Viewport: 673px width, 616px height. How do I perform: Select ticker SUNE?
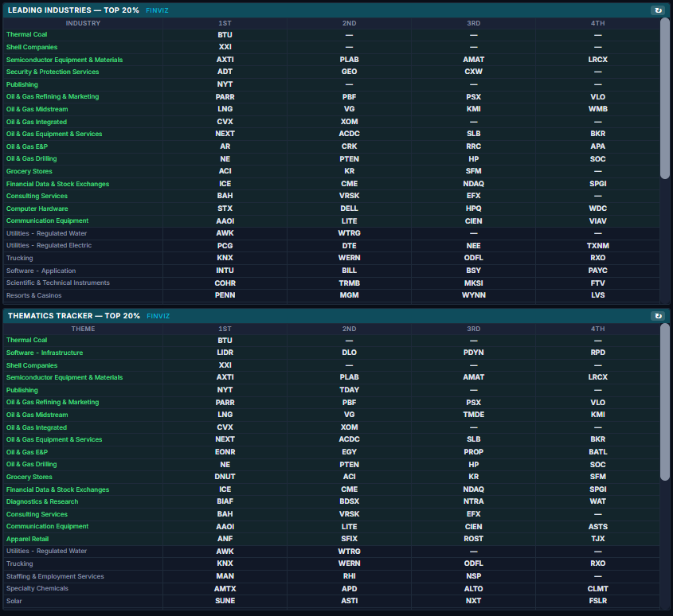[x=225, y=601]
